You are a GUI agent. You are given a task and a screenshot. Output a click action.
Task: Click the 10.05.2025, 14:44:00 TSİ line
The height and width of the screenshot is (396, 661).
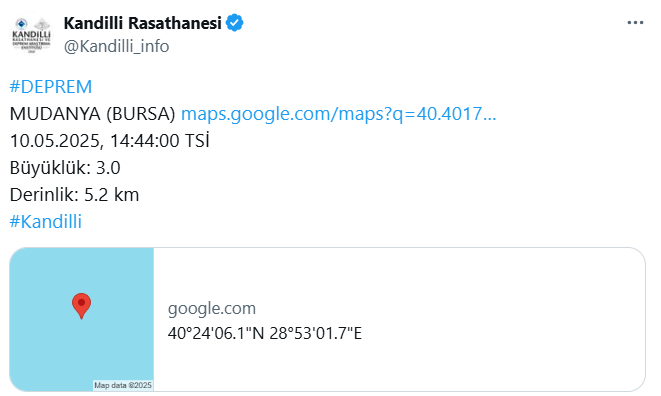(x=110, y=141)
